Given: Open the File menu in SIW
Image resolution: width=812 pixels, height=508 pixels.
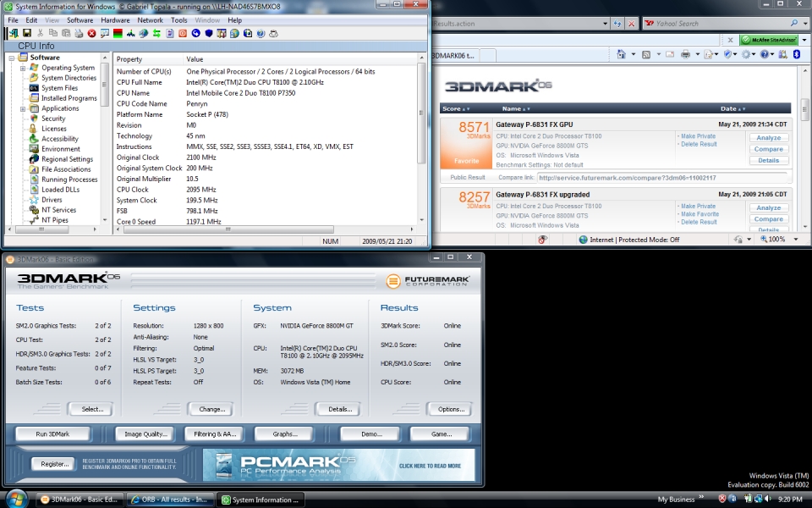Looking at the screenshot, I should (13, 20).
